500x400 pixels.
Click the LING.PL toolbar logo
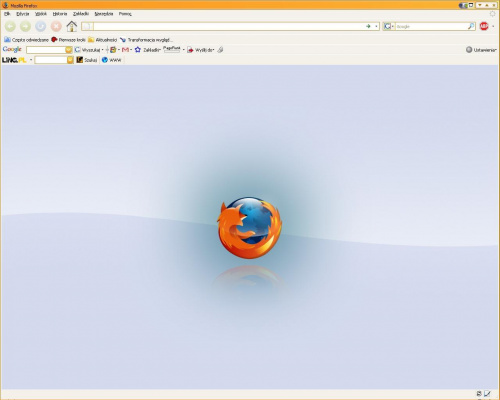(14, 60)
